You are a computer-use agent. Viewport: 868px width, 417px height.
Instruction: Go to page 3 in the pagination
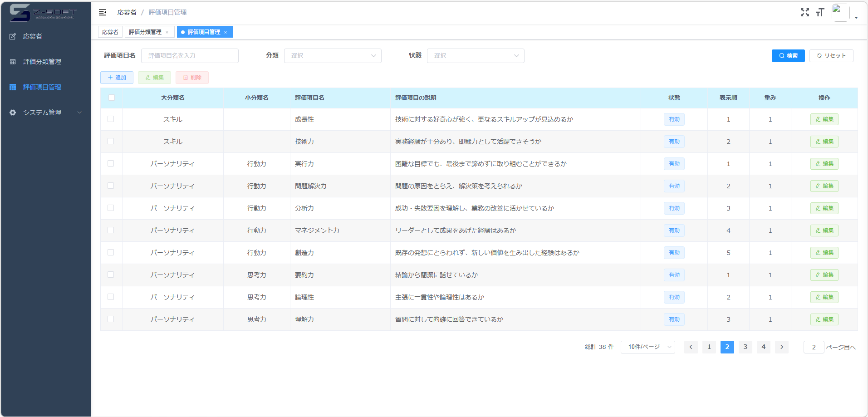click(745, 347)
